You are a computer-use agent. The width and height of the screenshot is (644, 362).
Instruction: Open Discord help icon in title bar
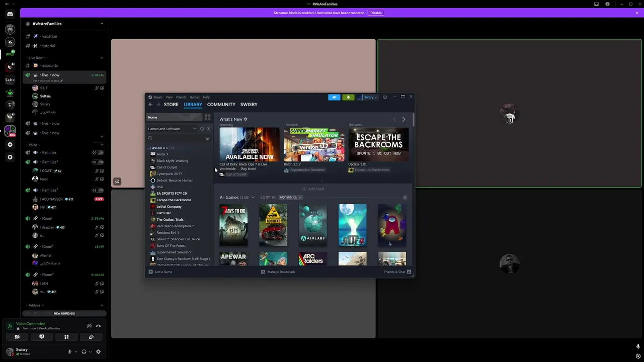coord(607,4)
